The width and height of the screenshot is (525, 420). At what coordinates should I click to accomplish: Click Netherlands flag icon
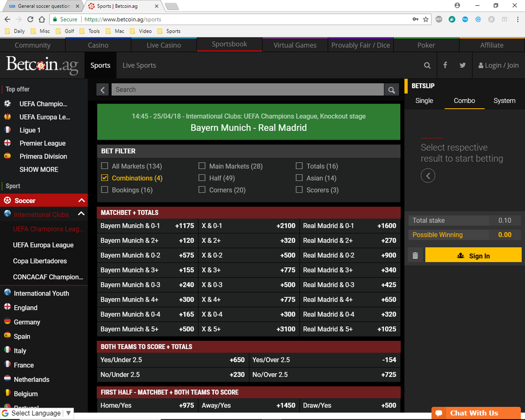(7, 379)
